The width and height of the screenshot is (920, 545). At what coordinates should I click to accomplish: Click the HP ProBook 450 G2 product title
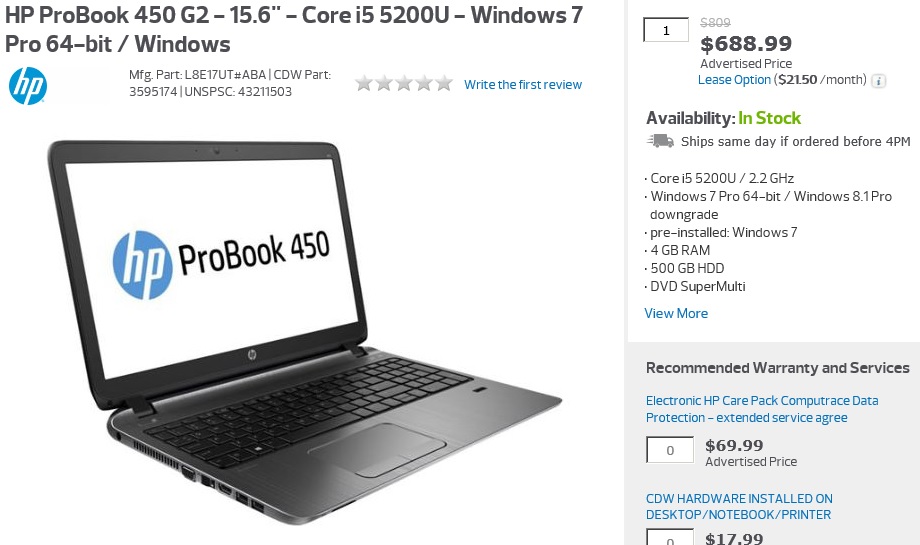[x=294, y=29]
